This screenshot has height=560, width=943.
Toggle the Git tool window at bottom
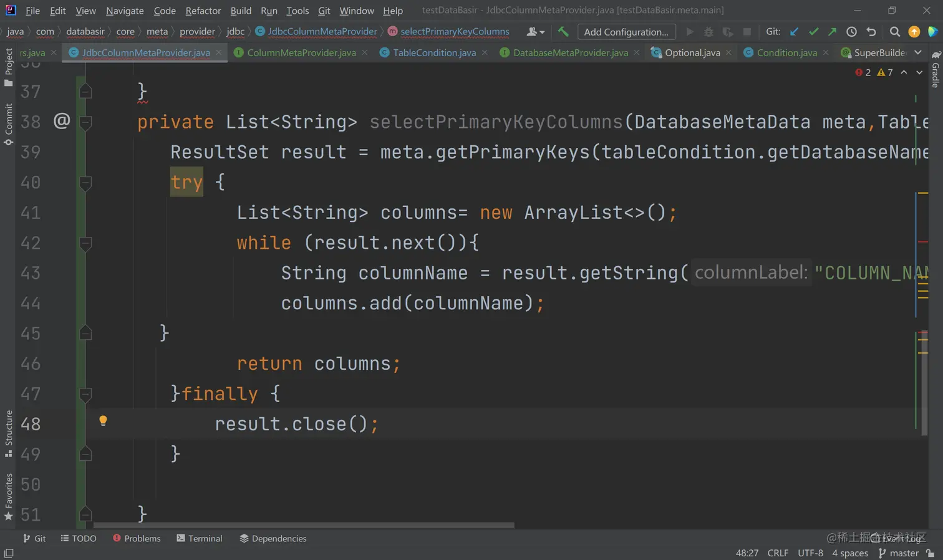(34, 538)
